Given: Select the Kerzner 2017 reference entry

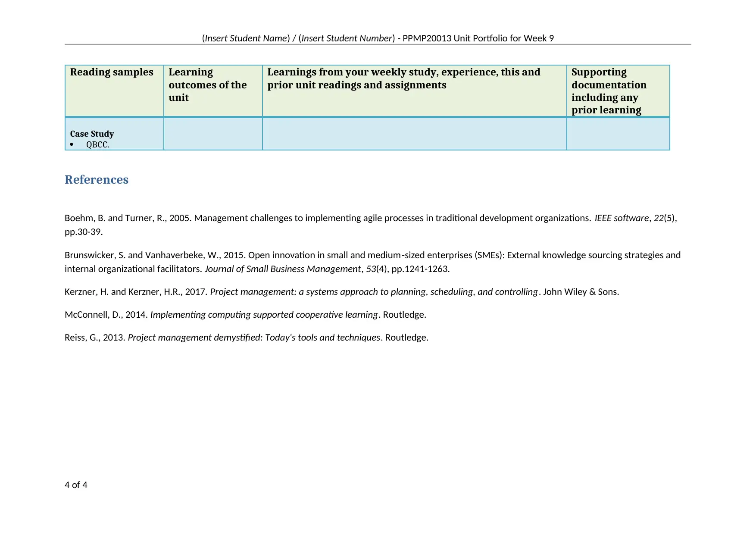Looking at the screenshot, I should pyautogui.click(x=342, y=292).
